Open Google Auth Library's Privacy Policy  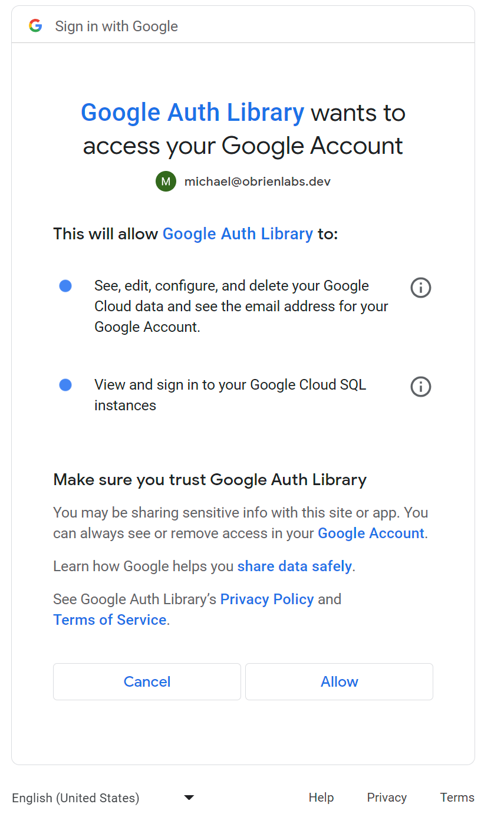[266, 599]
